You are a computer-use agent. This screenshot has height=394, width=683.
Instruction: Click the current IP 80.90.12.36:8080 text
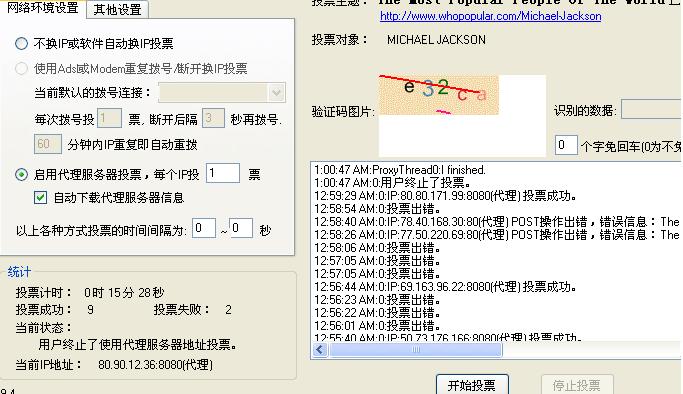[x=155, y=364]
